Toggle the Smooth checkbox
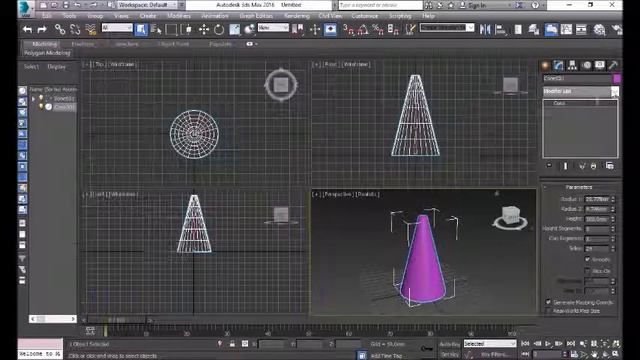The width and height of the screenshot is (640, 360). (x=587, y=259)
